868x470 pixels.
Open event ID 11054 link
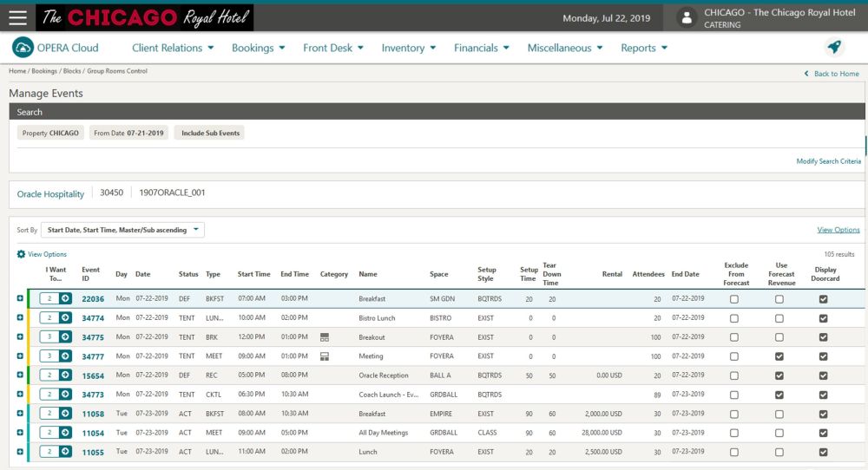pos(93,434)
